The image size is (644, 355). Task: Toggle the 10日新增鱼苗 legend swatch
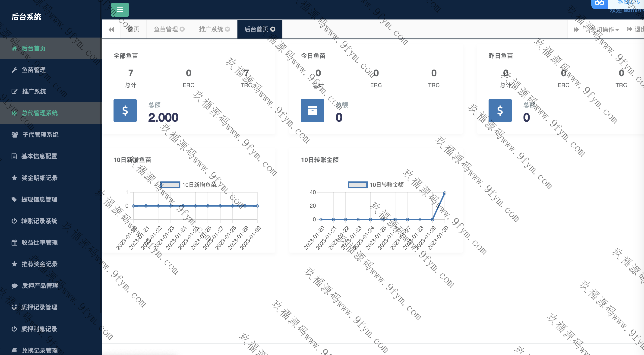(x=170, y=185)
